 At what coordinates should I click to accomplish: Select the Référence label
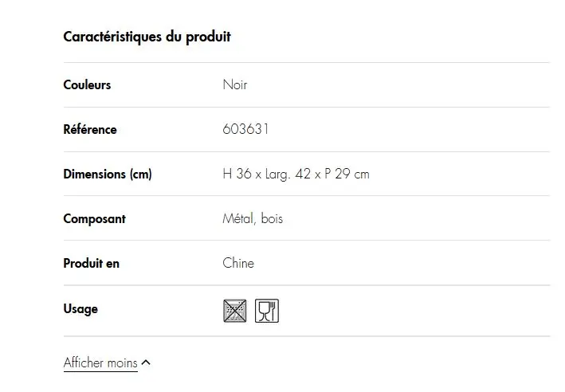coord(90,129)
